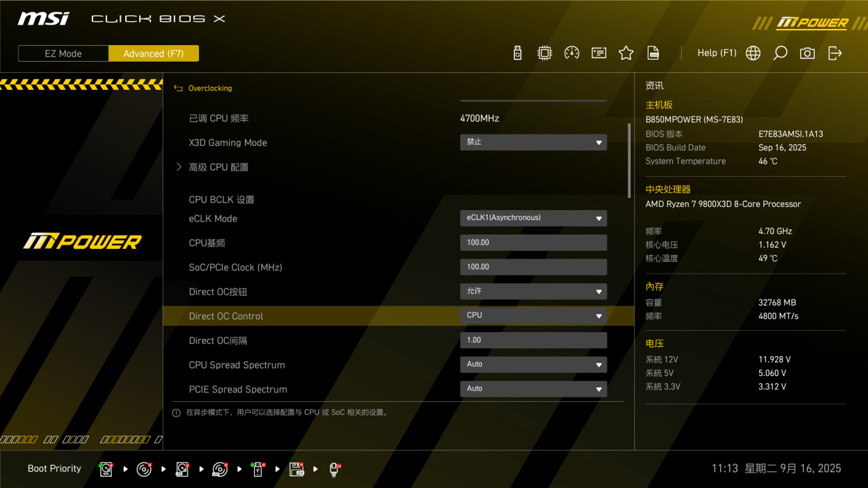Click the 系統 3.3V reading 3.312 V
The width and height of the screenshot is (868, 488).
point(772,387)
